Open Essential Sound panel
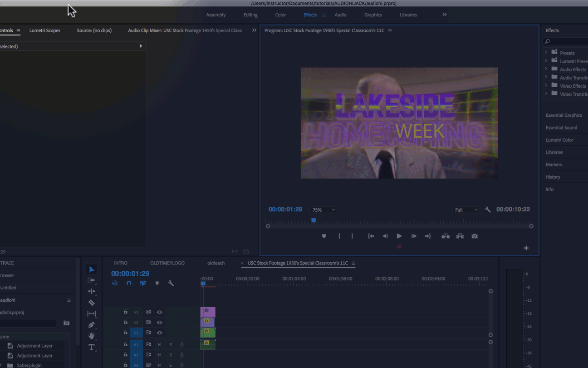 pos(561,128)
